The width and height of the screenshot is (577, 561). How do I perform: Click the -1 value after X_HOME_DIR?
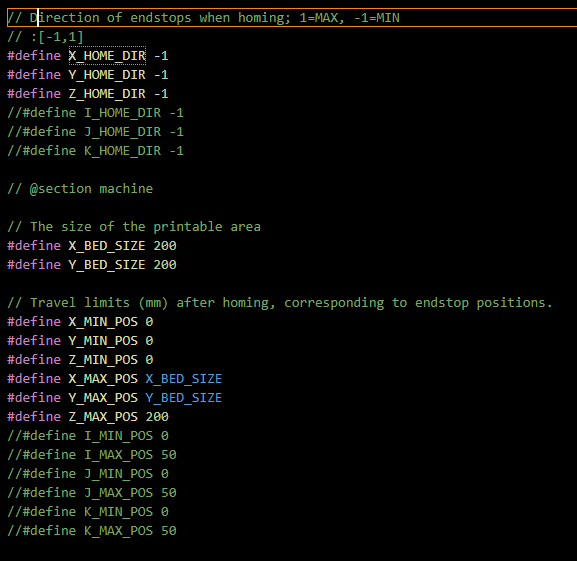[161, 56]
